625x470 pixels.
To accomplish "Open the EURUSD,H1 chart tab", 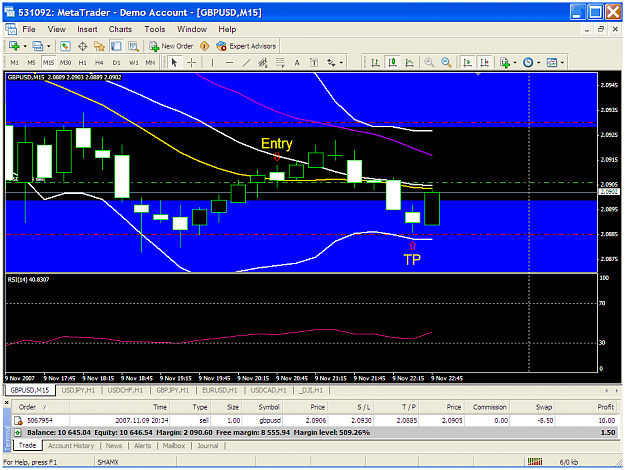I will 220,390.
